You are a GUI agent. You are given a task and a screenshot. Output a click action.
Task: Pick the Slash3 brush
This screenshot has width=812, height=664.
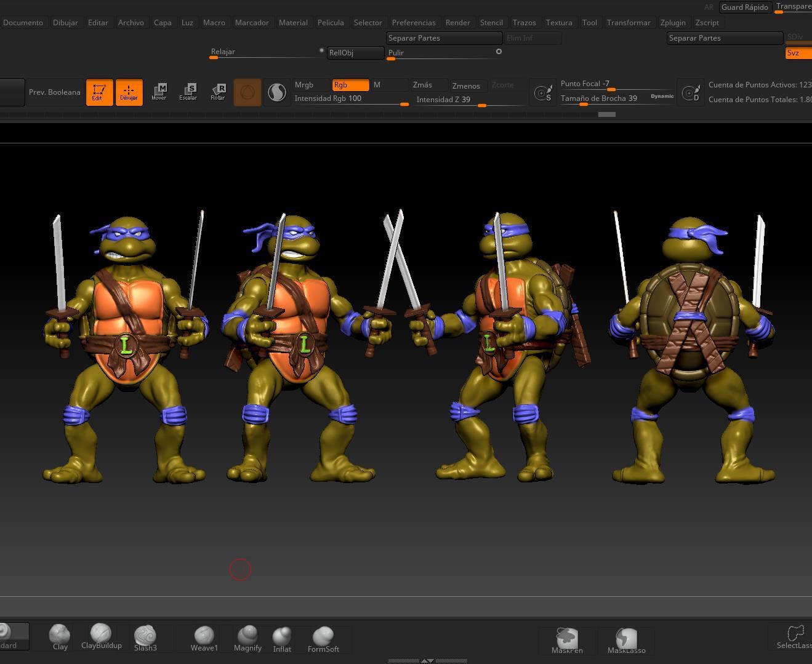(x=145, y=638)
